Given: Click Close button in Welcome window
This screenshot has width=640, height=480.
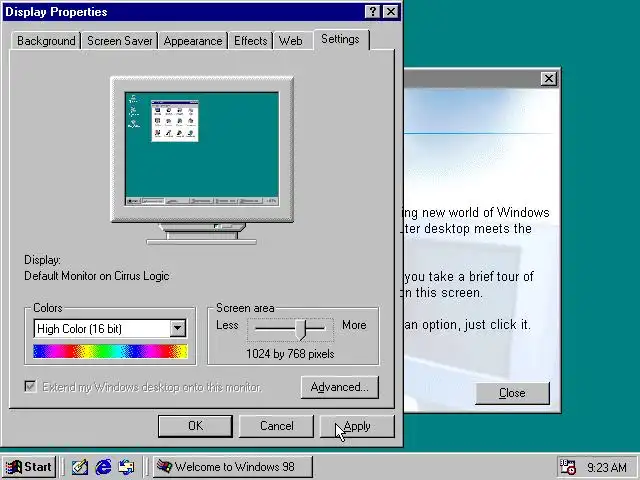Looking at the screenshot, I should pyautogui.click(x=512, y=393).
